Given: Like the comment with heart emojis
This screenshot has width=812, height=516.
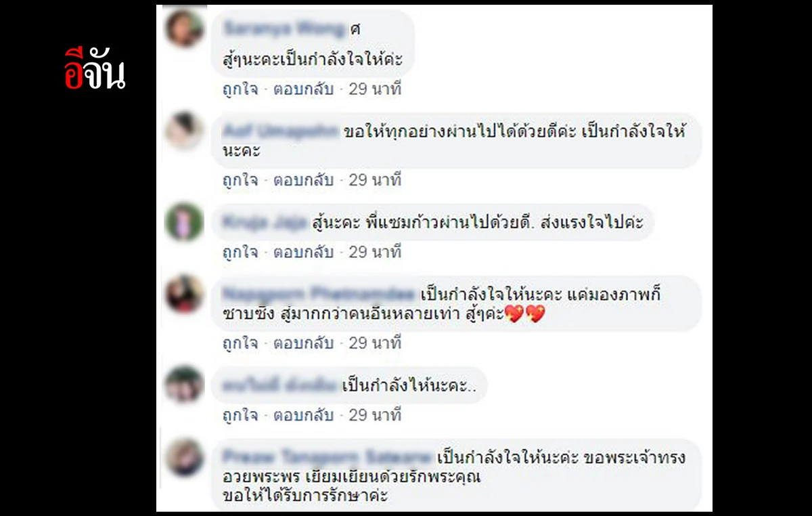Looking at the screenshot, I should pos(240,343).
